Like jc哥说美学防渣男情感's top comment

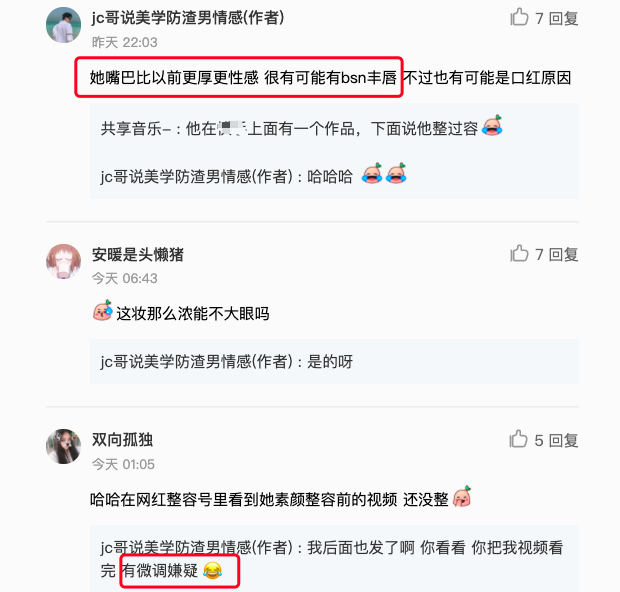(519, 17)
